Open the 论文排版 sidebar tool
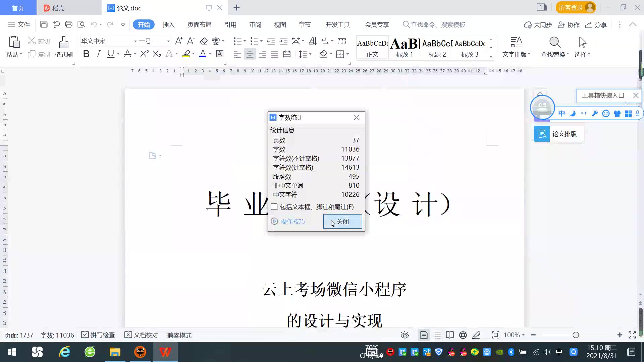The width and height of the screenshot is (644, 362). [559, 134]
